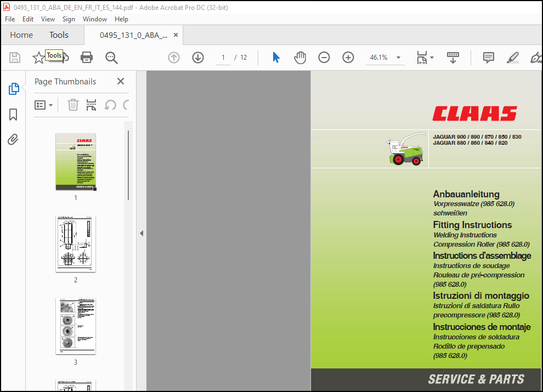543x392 pixels.
Task: Expand the zoom level dropdown arrow
Action: [398, 58]
